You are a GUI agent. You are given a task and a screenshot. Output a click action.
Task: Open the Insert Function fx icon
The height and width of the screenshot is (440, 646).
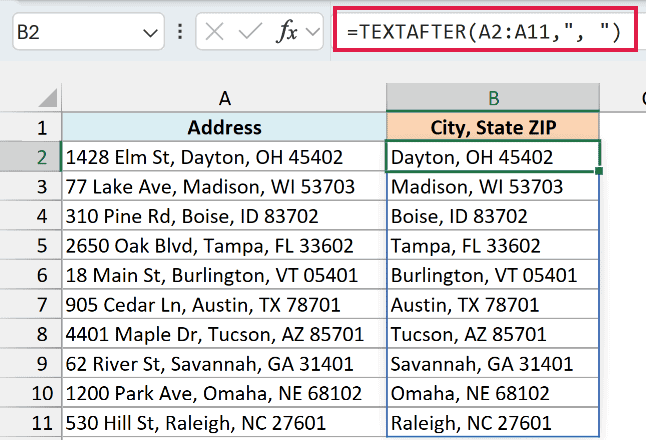coord(286,31)
